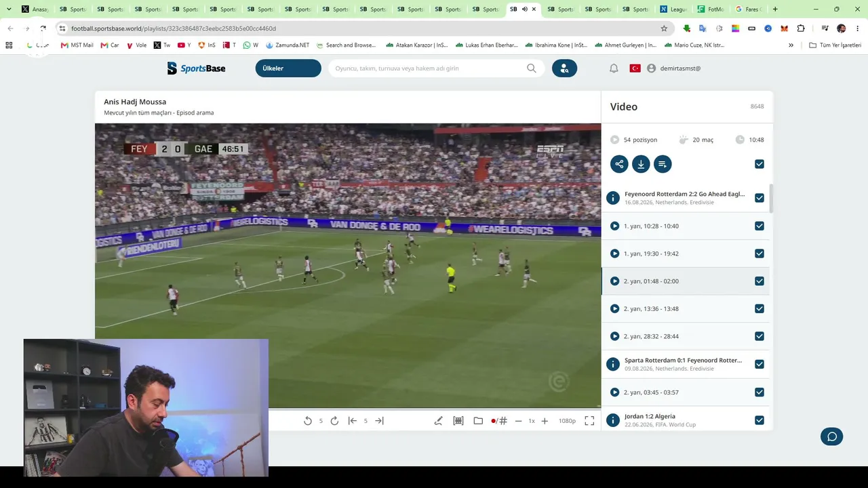Jump to next episode end arrow

(x=379, y=421)
